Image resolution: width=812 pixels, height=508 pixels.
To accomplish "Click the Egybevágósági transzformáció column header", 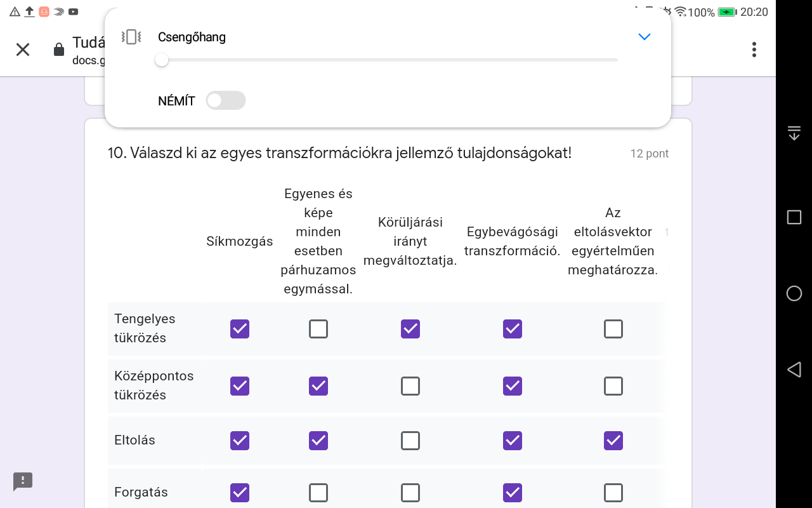I will click(x=512, y=241).
